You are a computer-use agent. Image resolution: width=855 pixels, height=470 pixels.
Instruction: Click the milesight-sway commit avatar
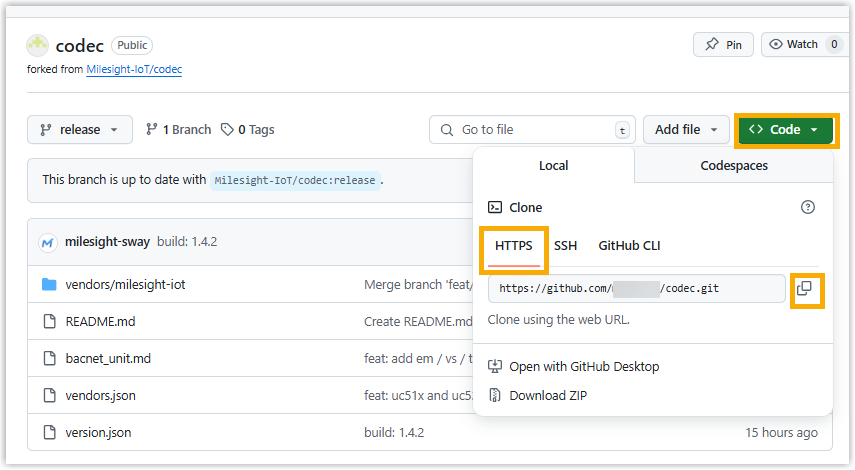point(47,243)
